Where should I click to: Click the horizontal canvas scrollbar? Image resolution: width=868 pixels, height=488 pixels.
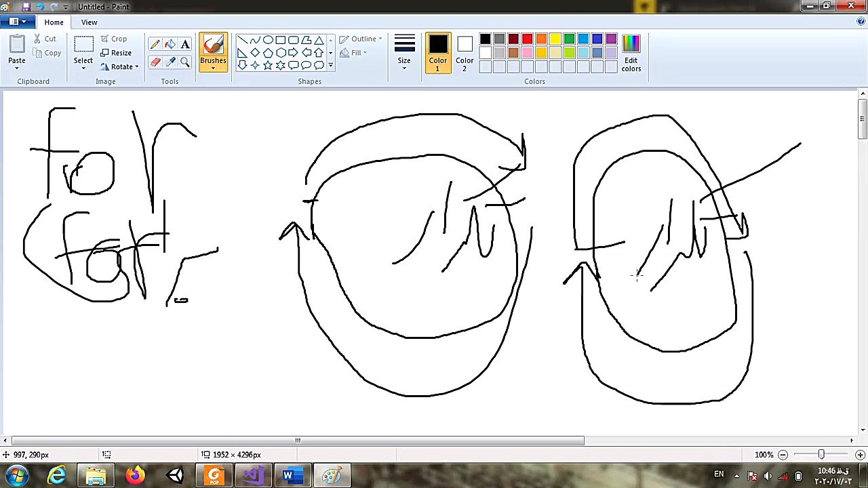click(x=298, y=441)
